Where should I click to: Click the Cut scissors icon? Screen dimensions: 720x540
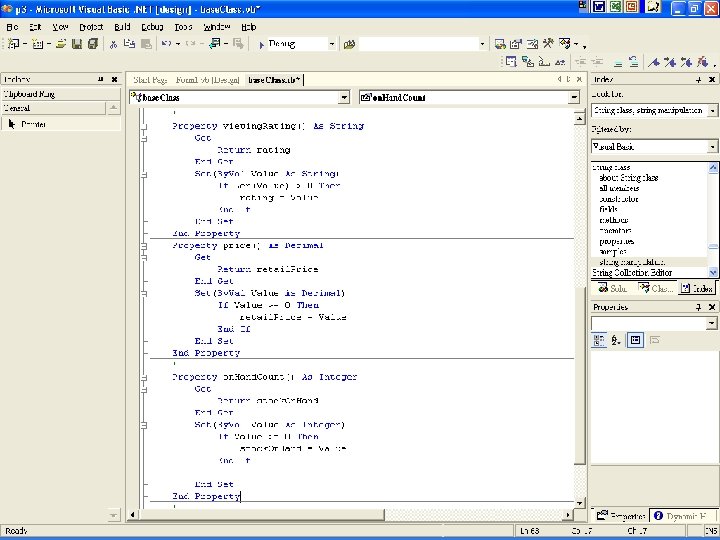[114, 44]
